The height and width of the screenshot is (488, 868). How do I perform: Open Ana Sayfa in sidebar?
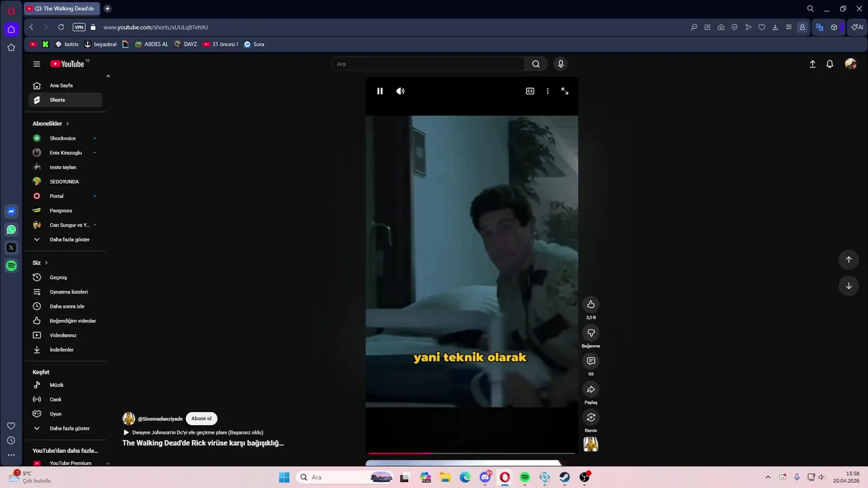(65, 85)
